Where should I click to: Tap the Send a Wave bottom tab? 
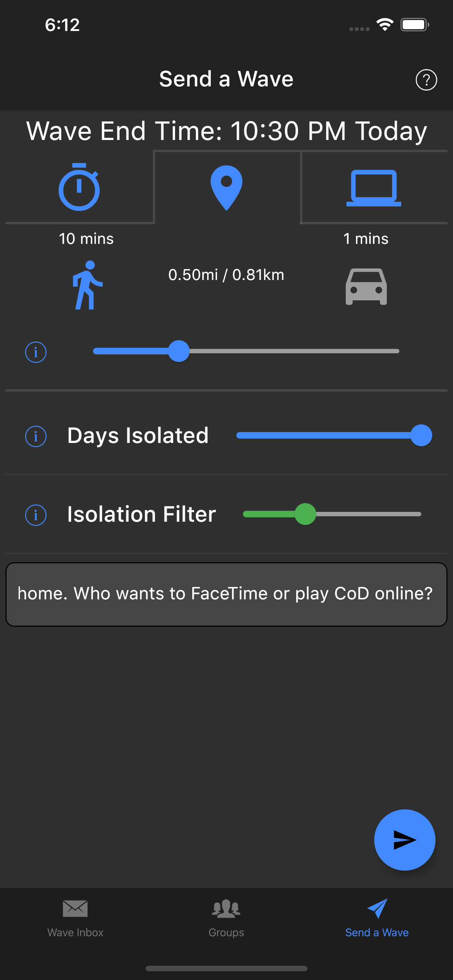click(377, 918)
